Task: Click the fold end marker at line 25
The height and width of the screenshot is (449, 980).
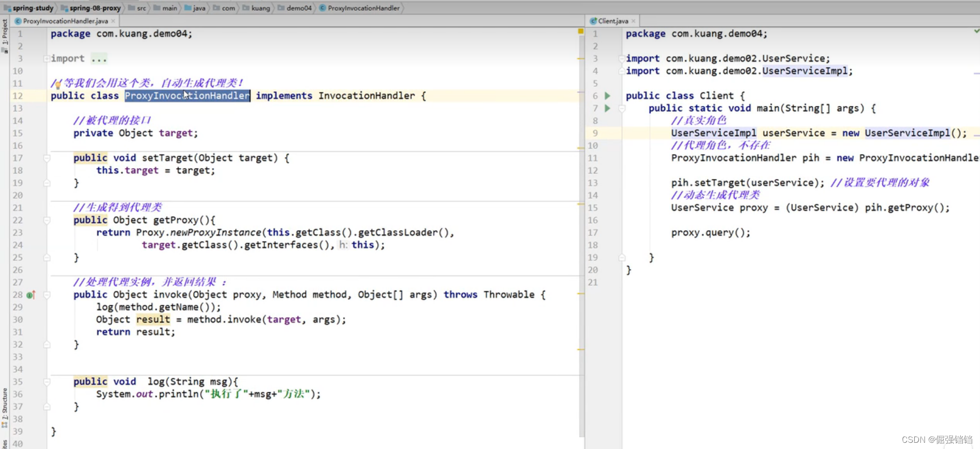Action: tap(47, 257)
